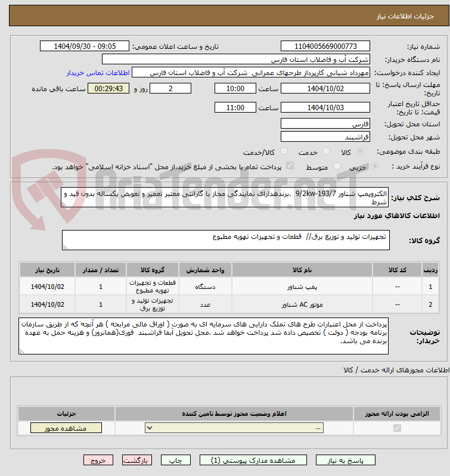Click the شهر محل تحویل field فراشبند
Image resolution: width=450 pixels, height=476 pixels.
point(325,136)
